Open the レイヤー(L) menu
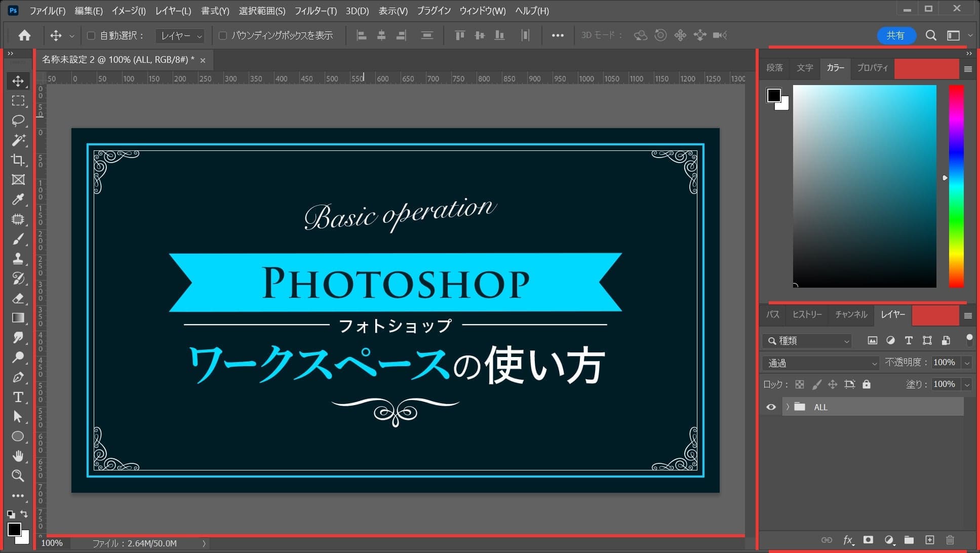This screenshot has width=980, height=553. click(x=173, y=11)
